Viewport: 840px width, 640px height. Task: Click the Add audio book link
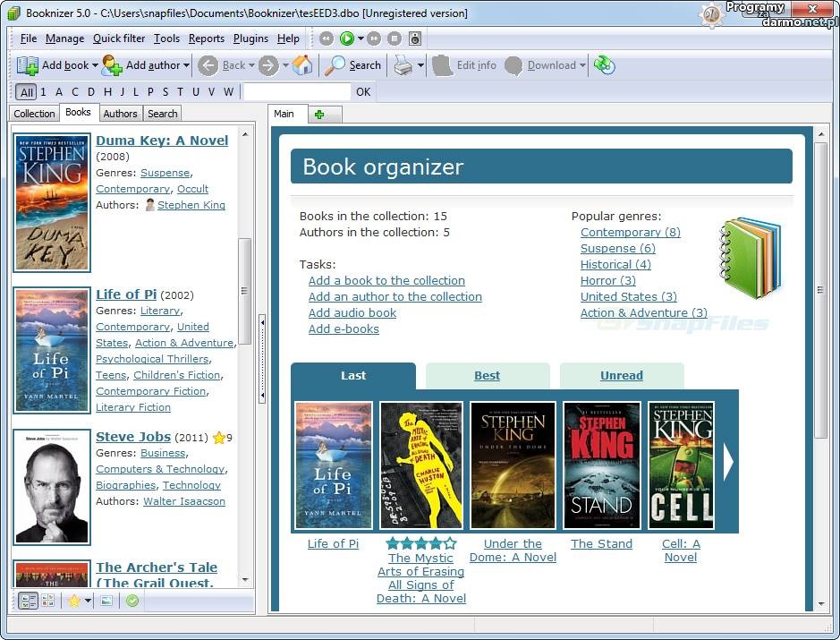[352, 312]
